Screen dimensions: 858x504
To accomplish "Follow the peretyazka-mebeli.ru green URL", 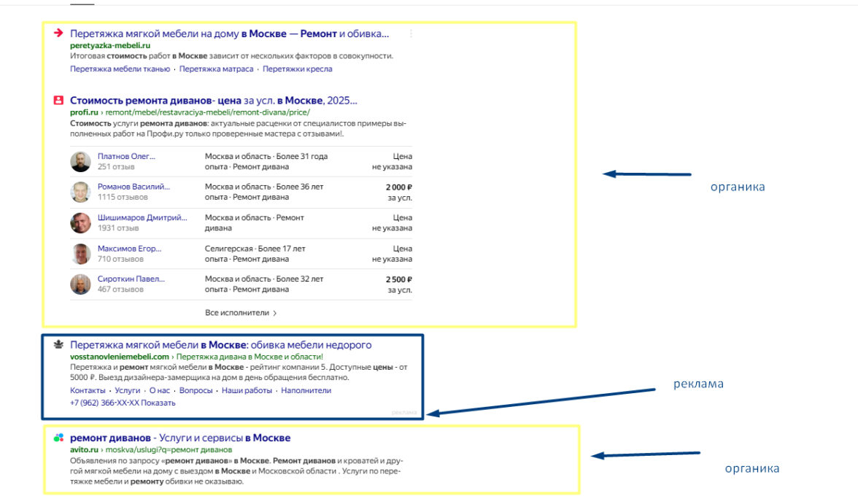I will pyautogui.click(x=110, y=45).
